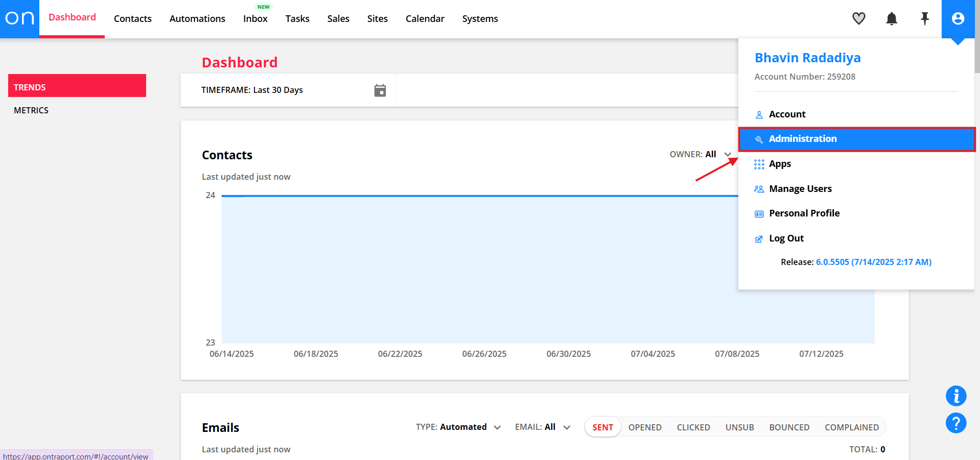Image resolution: width=980 pixels, height=460 pixels.
Task: Open the timeframe calendar picker icon
Action: (380, 90)
